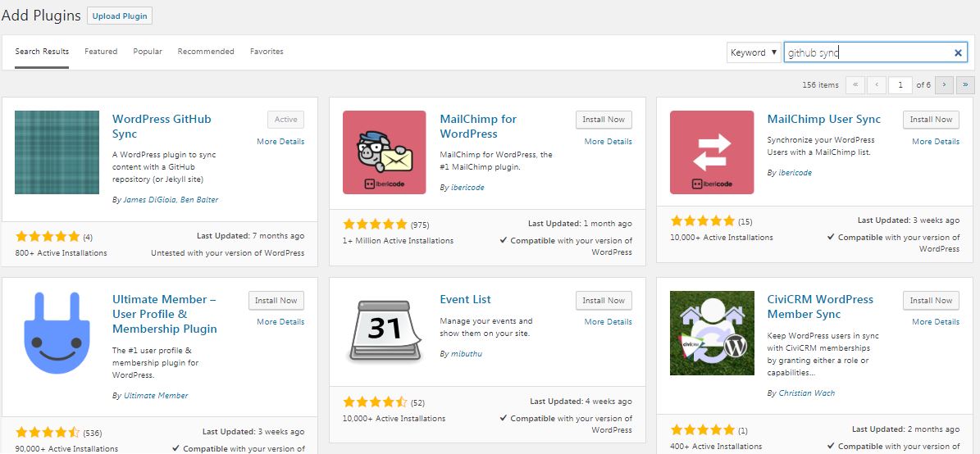The width and height of the screenshot is (980, 454).
Task: Open ibericode author link under MailChimp User Sync
Action: (795, 172)
